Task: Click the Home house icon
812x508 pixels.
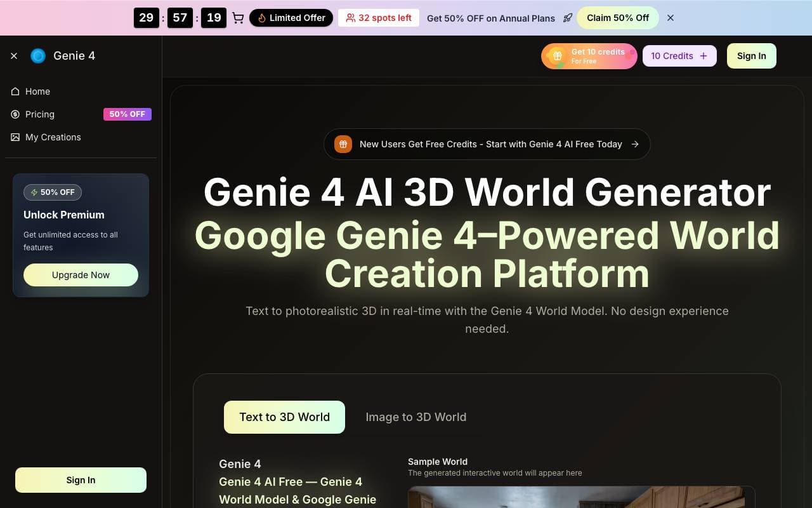Action: click(x=15, y=91)
